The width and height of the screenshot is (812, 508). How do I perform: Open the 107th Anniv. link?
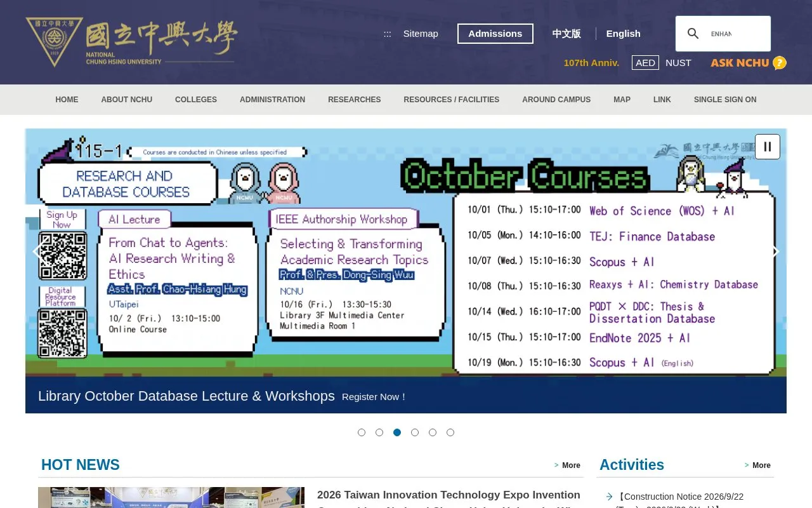(x=591, y=63)
